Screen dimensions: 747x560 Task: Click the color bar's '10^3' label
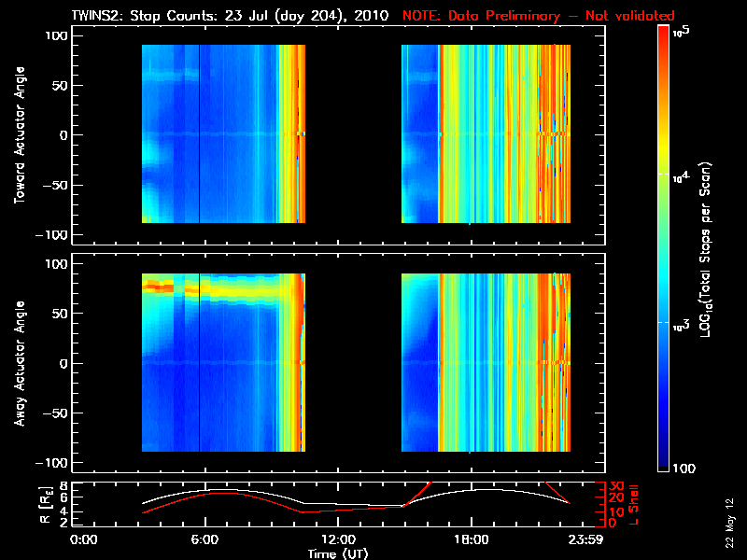coord(681,326)
